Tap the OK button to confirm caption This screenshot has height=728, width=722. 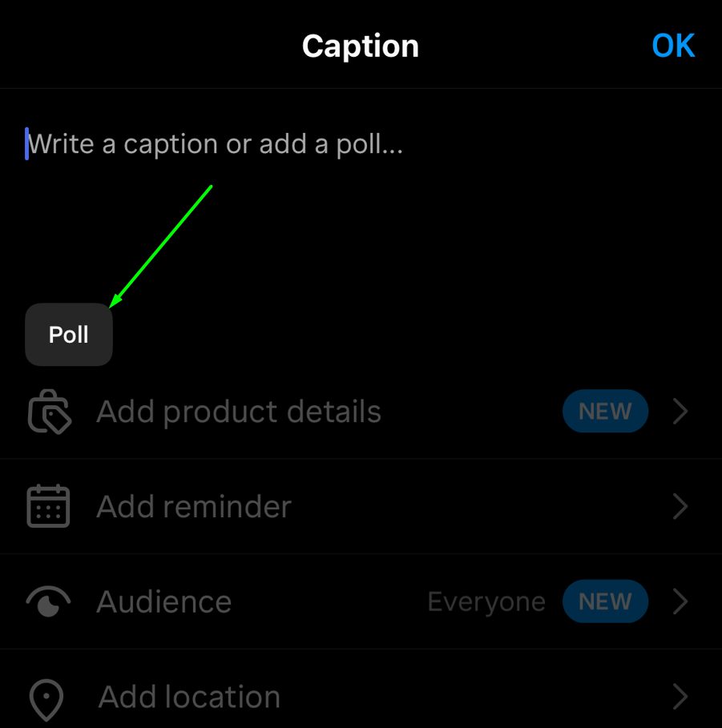point(673,46)
